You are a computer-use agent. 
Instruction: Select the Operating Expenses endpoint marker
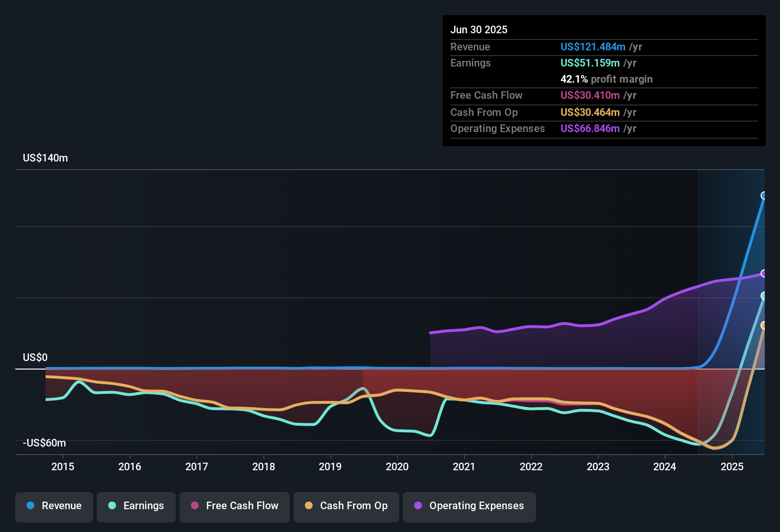point(764,275)
